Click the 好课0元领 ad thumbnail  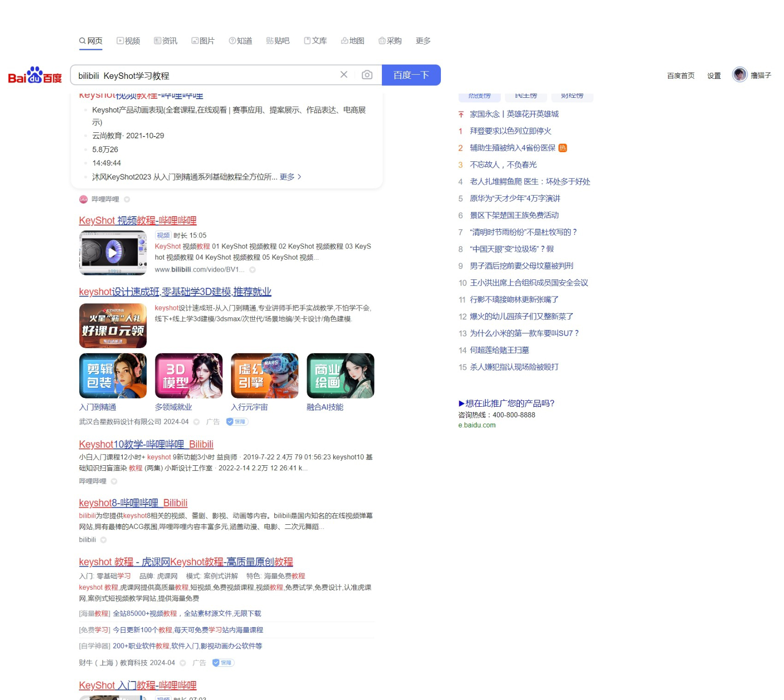113,326
